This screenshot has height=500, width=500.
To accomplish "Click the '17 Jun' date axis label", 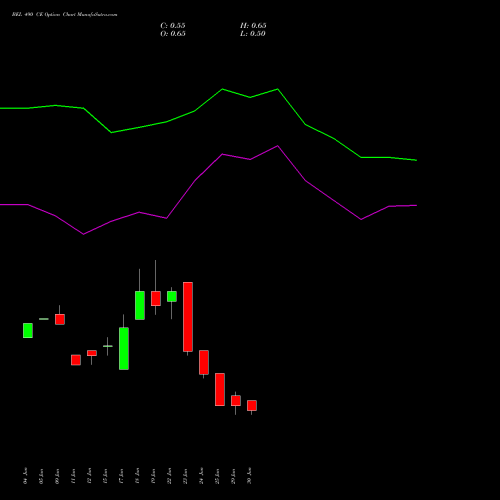I will [121, 476].
